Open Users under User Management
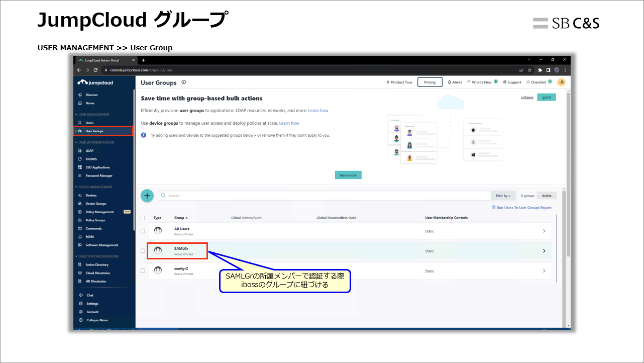This screenshot has width=644, height=363. [89, 123]
